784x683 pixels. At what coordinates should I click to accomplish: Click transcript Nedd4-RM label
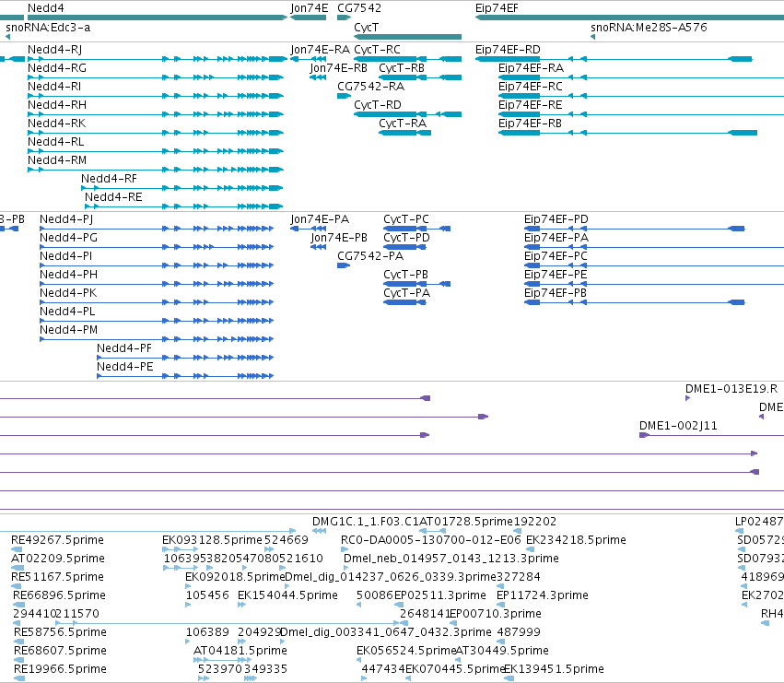tap(57, 160)
